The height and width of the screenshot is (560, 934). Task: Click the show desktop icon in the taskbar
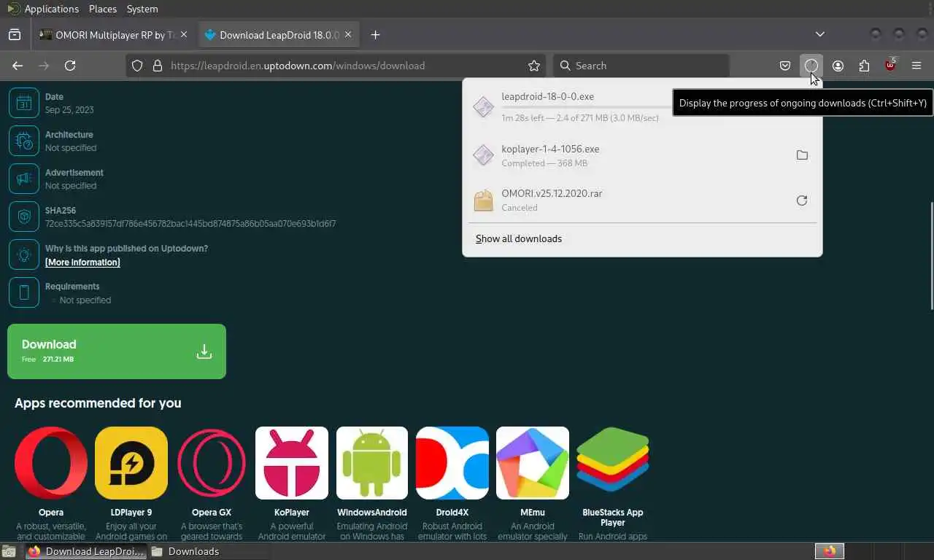pos(10,551)
